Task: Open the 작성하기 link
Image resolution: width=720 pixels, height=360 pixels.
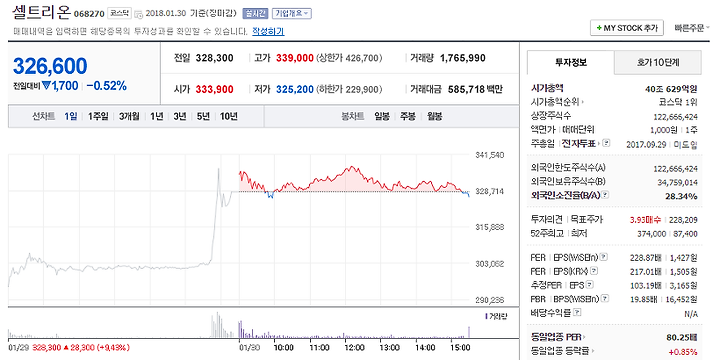Action: (x=268, y=31)
